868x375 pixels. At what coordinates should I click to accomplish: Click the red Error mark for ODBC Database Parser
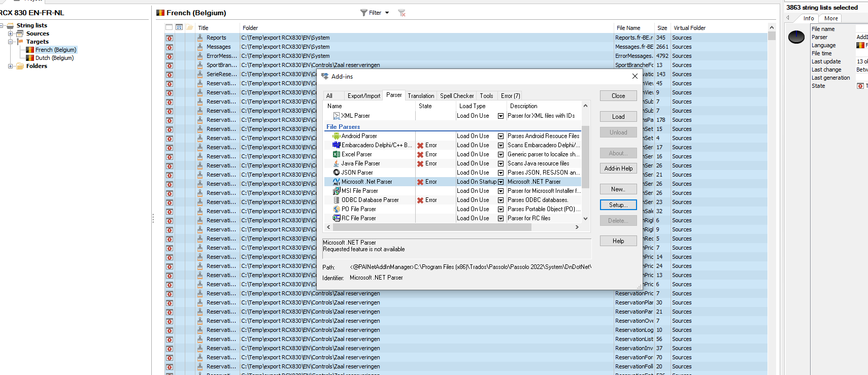[x=420, y=200]
